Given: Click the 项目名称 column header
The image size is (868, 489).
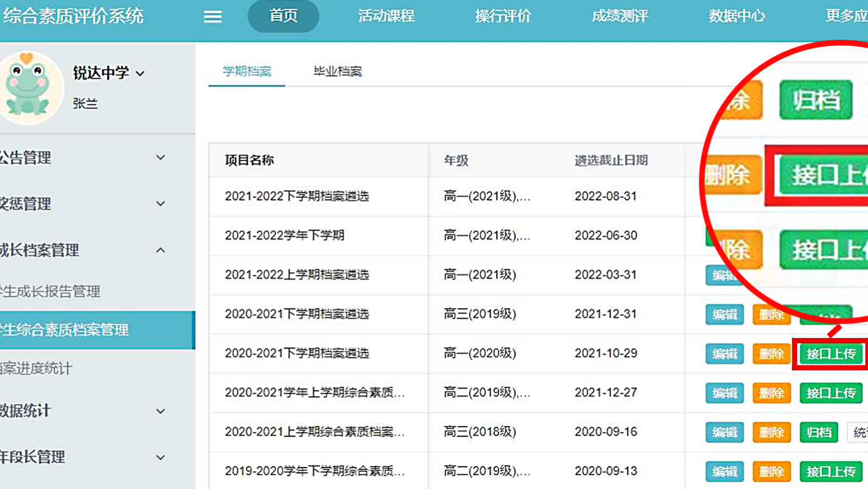Looking at the screenshot, I should (x=249, y=160).
